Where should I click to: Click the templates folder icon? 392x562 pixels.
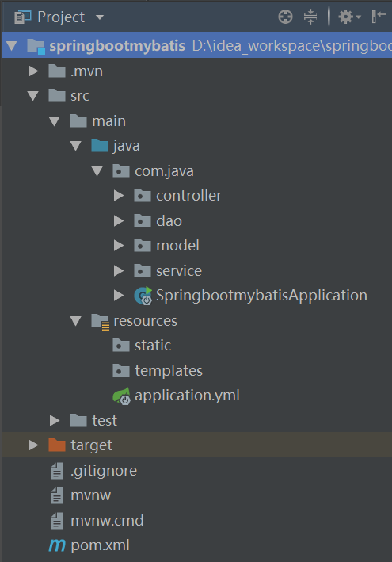[x=121, y=371]
